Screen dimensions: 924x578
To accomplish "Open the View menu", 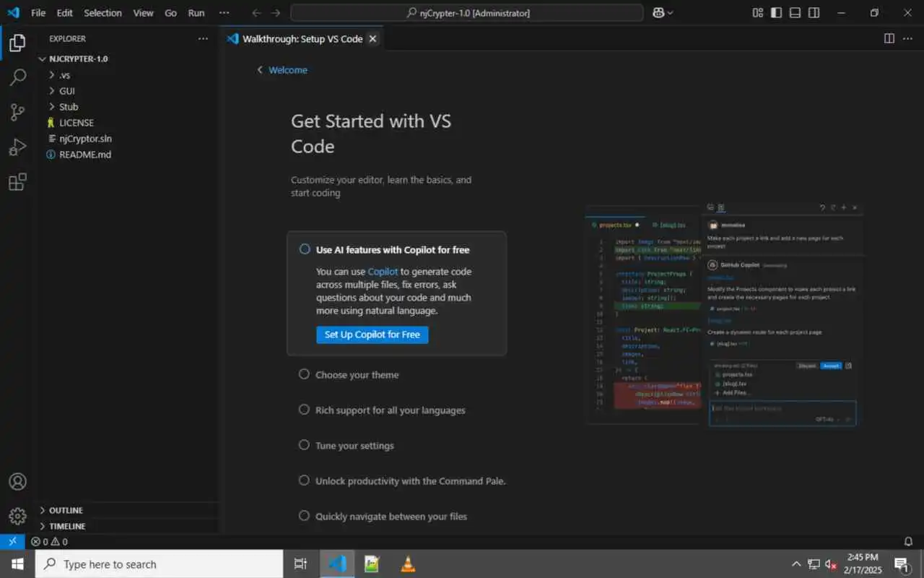I will click(x=143, y=13).
